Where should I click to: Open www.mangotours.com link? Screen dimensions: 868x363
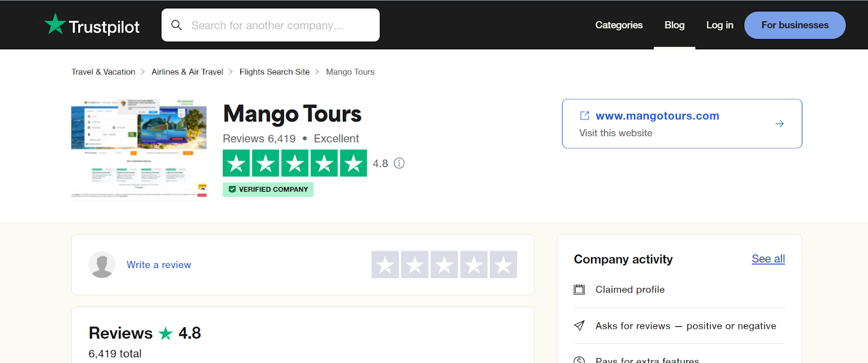(x=658, y=116)
